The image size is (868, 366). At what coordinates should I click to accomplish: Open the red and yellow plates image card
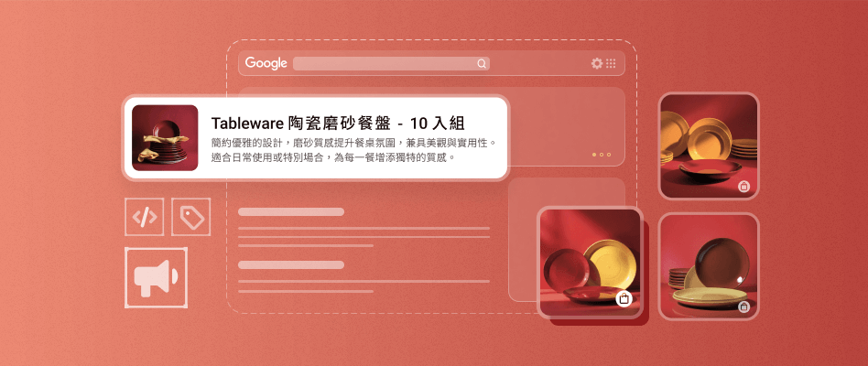[590, 263]
